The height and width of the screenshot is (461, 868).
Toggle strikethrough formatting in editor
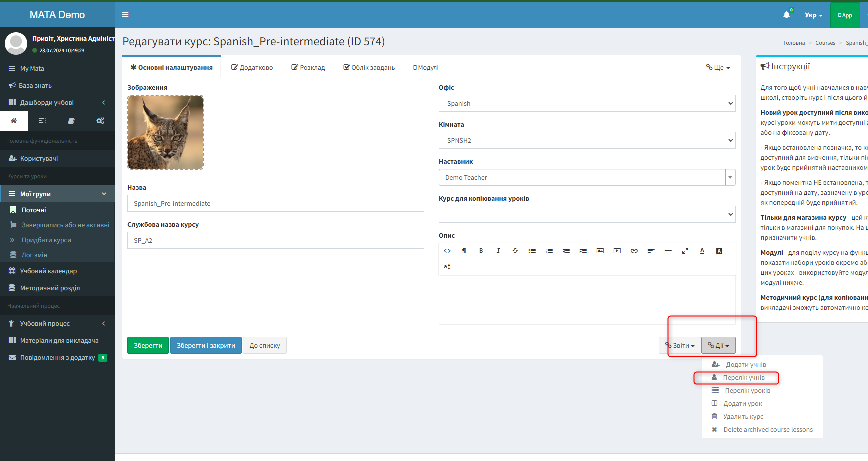pyautogui.click(x=515, y=251)
